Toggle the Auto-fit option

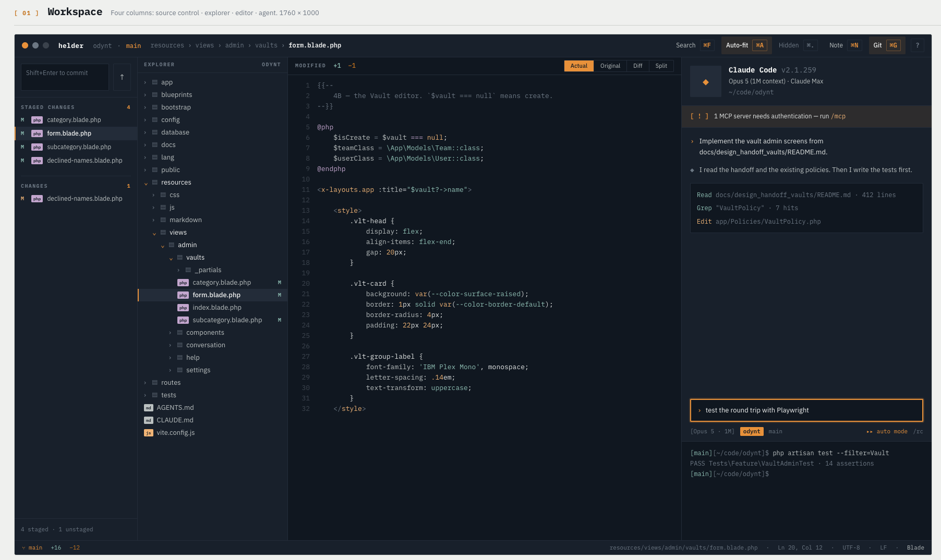coord(746,45)
